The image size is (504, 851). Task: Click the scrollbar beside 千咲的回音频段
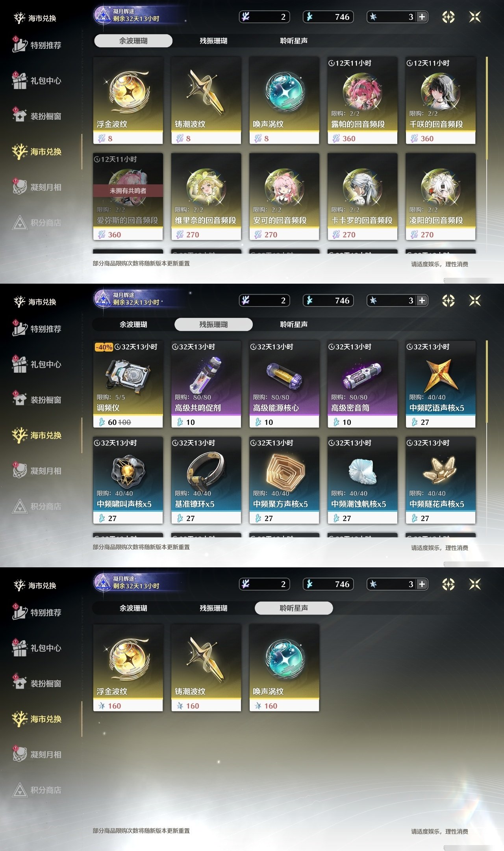[487, 108]
